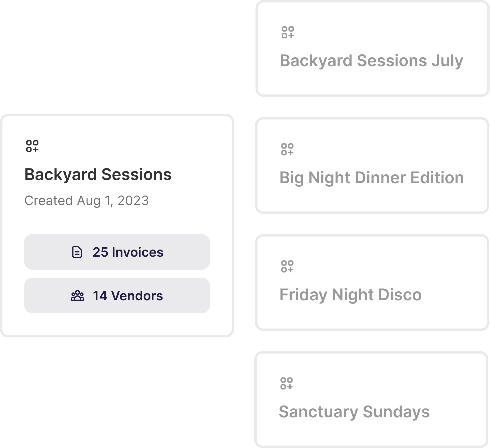Select the Backyard Sessions July card
This screenshot has width=490, height=448.
372,48
